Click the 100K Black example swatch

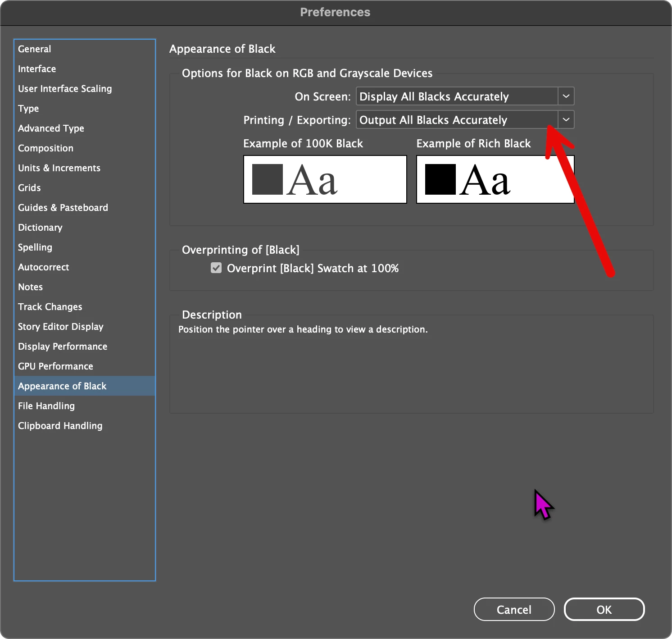coord(325,179)
